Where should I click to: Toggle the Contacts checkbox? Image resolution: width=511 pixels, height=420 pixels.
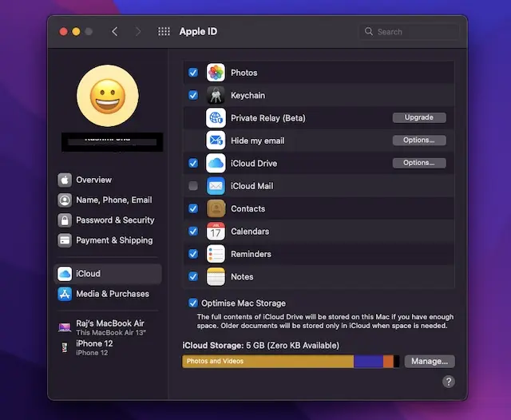[193, 208]
